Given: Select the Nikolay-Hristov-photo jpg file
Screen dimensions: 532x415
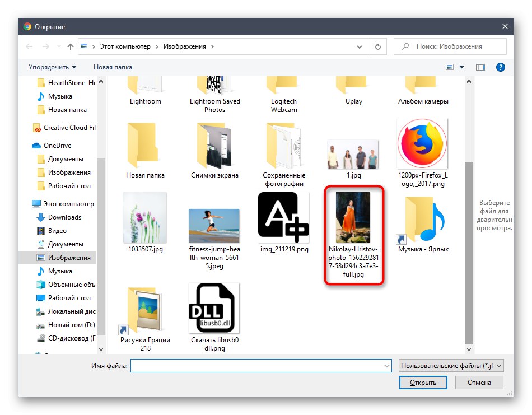Looking at the screenshot, I should pyautogui.click(x=353, y=235).
